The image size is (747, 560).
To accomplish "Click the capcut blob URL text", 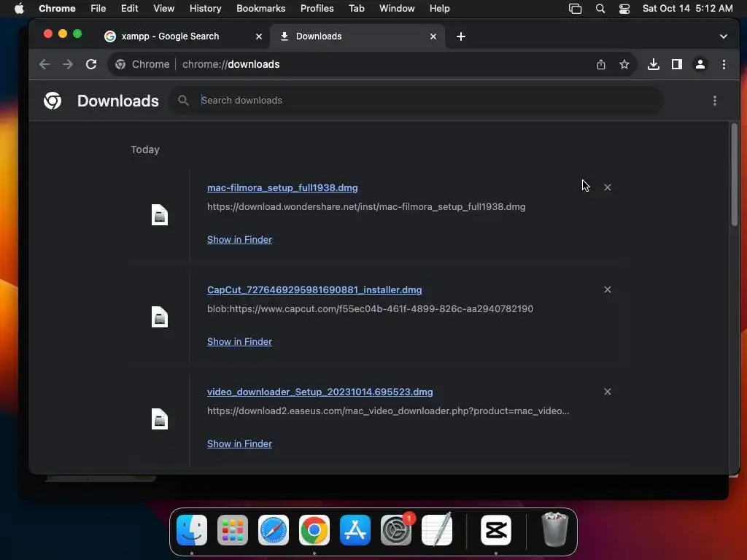I will [x=370, y=308].
